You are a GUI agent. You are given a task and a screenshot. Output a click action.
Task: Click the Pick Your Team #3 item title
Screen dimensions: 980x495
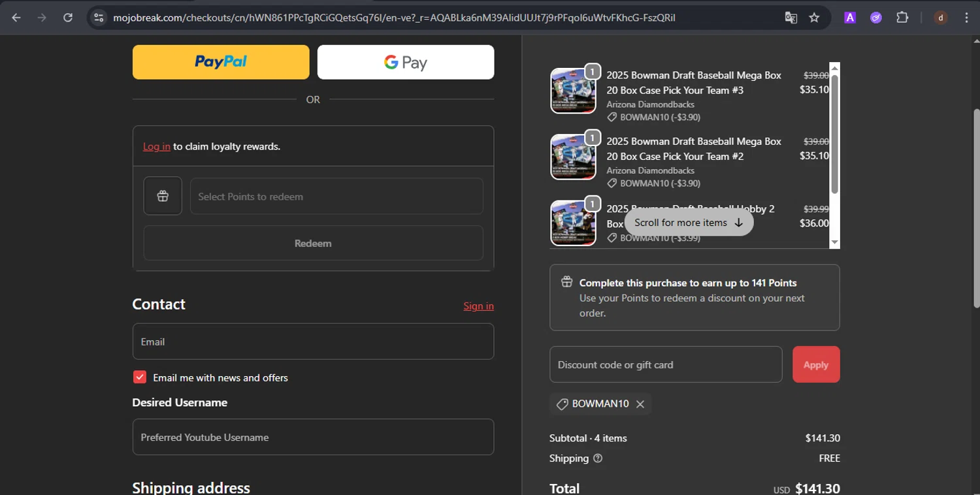694,82
